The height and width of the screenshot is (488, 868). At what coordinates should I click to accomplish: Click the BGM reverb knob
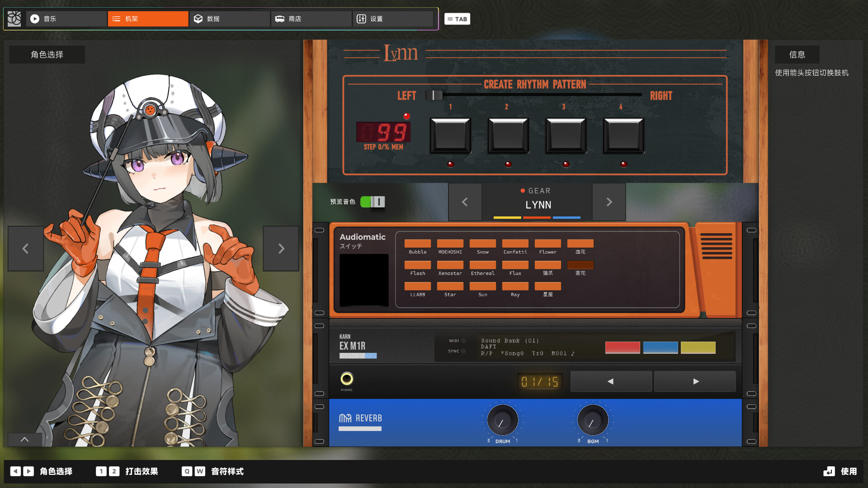point(593,420)
